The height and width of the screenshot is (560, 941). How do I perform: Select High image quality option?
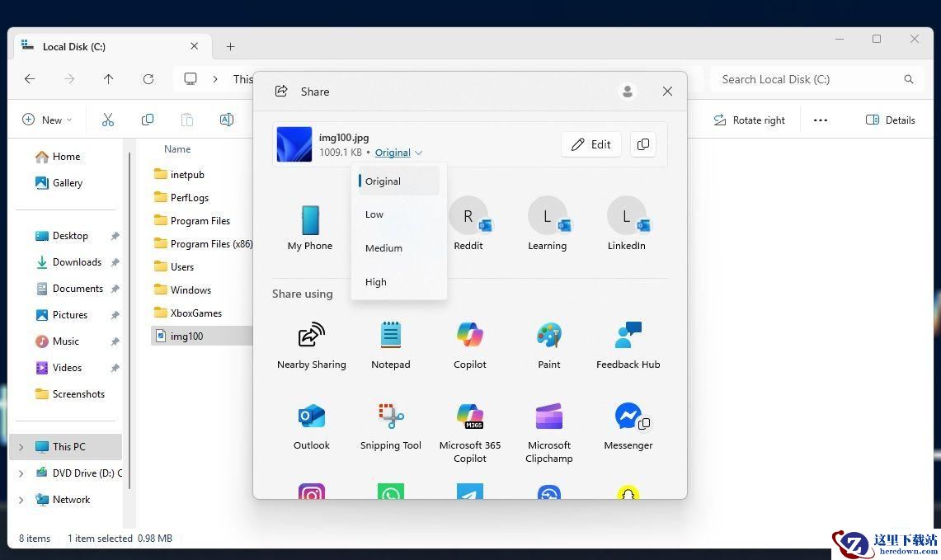(398, 281)
